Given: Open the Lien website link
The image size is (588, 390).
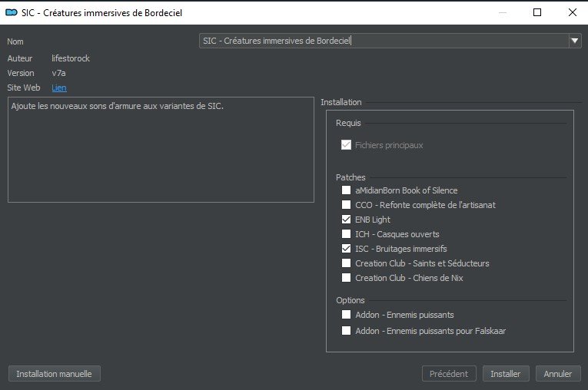Looking at the screenshot, I should tap(59, 88).
